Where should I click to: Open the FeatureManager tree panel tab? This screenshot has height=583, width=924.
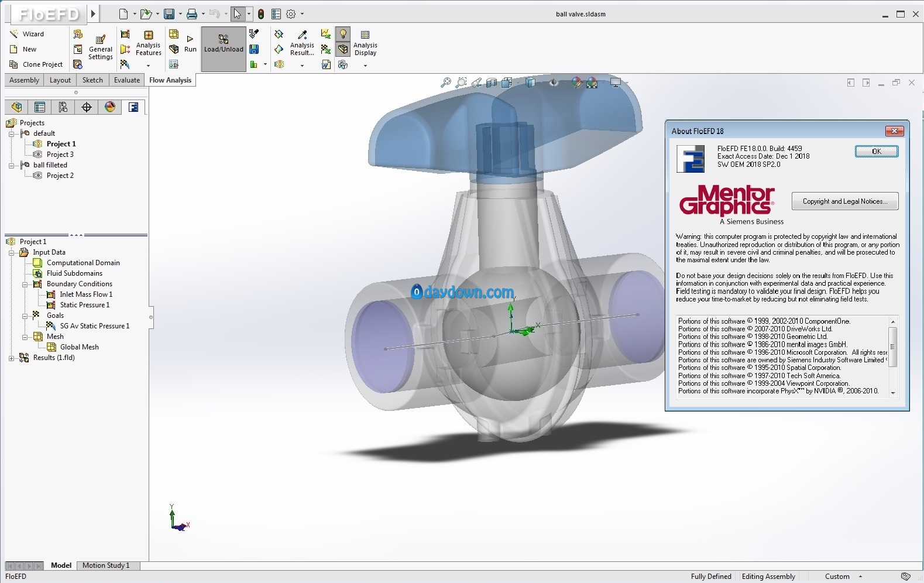click(x=16, y=107)
